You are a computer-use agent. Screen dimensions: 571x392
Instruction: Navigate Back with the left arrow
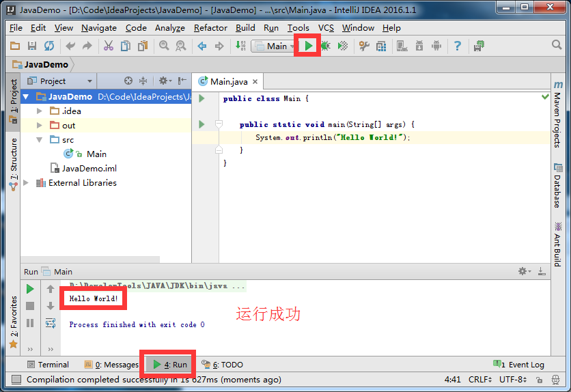(201, 46)
